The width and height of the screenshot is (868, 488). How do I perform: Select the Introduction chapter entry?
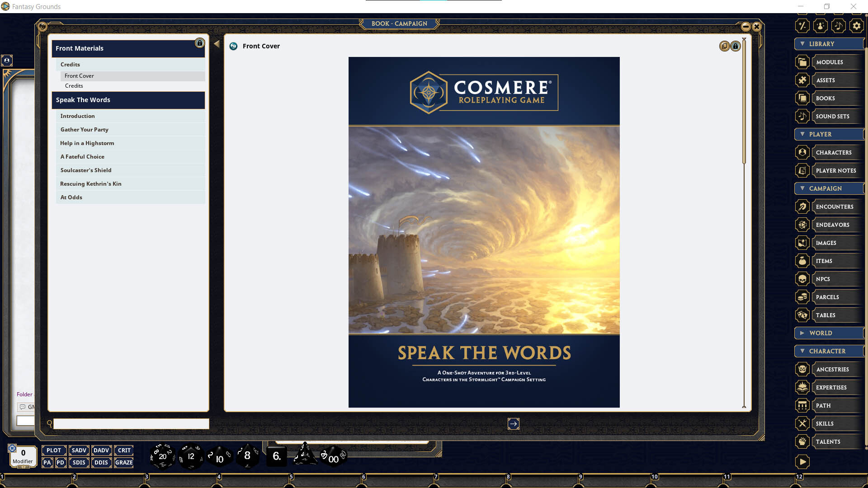pyautogui.click(x=77, y=116)
